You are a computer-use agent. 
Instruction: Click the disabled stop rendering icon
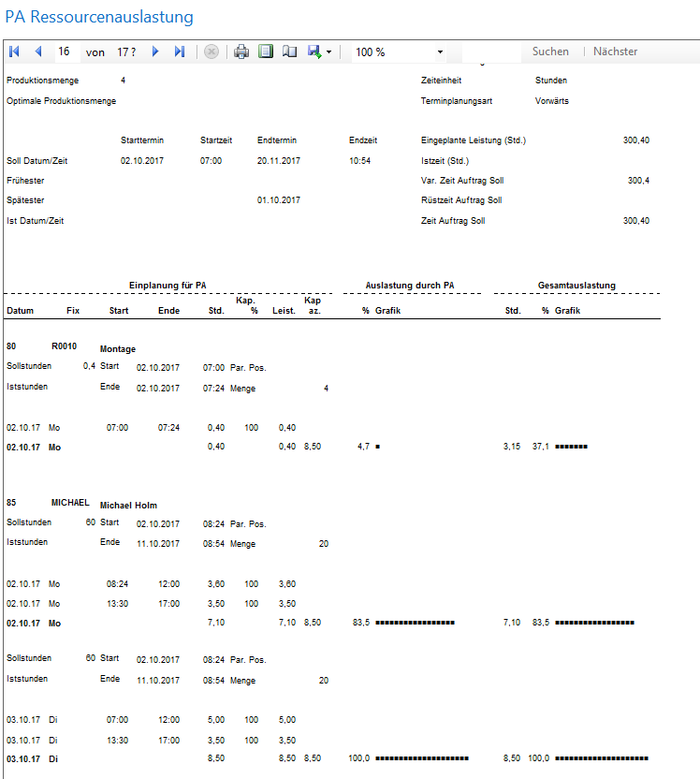coord(211,51)
